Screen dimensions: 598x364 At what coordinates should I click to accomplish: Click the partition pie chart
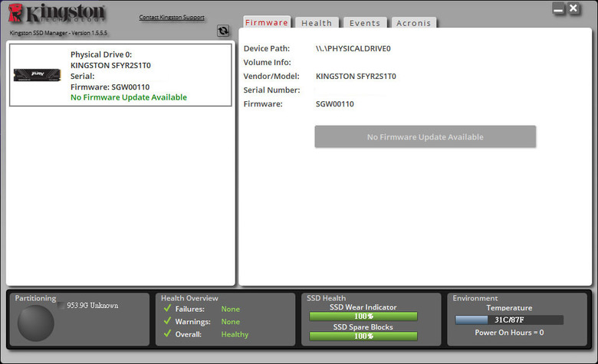point(36,323)
